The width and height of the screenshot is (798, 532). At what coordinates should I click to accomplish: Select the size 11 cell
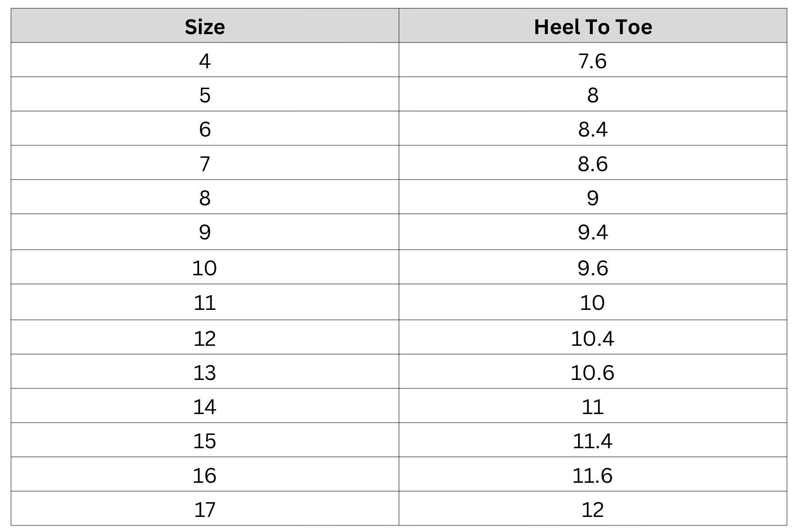coord(205,302)
